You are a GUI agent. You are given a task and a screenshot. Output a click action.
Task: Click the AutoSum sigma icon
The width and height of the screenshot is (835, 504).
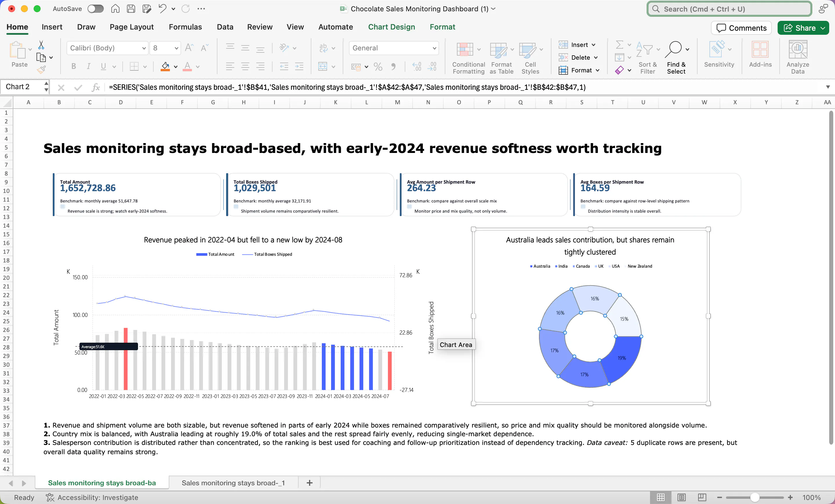619,45
